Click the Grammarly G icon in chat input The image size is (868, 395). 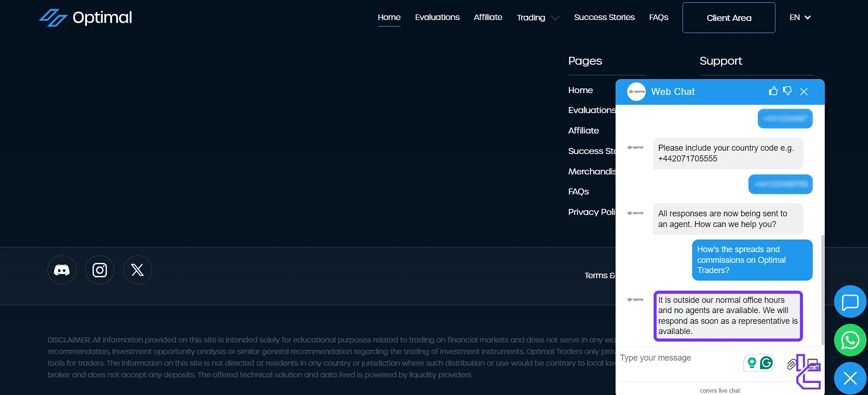[x=766, y=362]
